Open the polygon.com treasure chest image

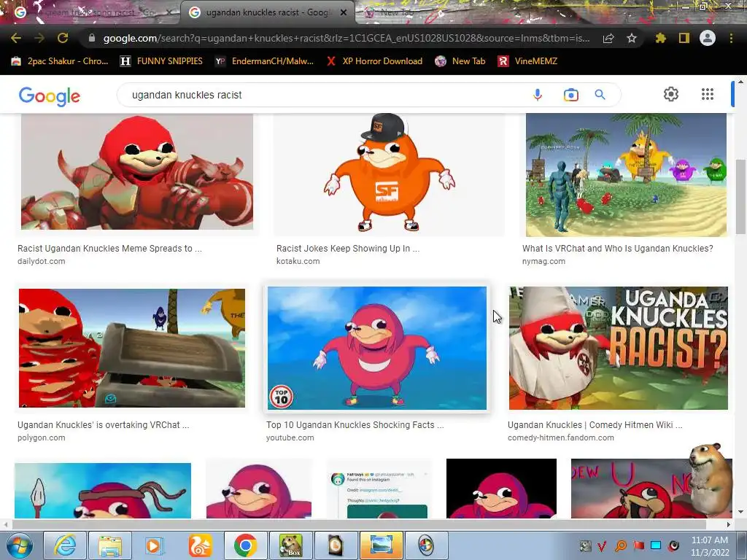(x=132, y=348)
